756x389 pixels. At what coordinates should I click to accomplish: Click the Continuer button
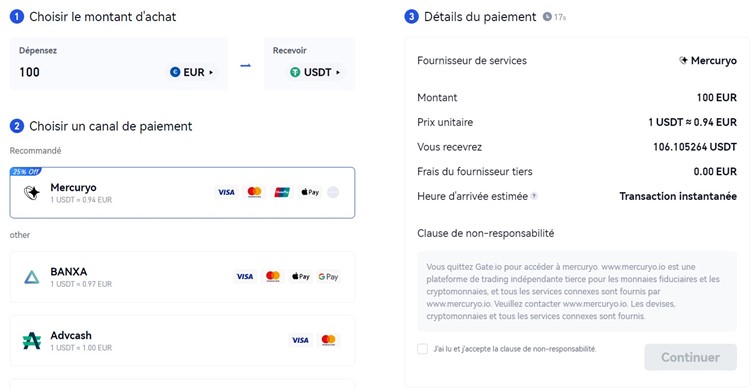(x=690, y=357)
